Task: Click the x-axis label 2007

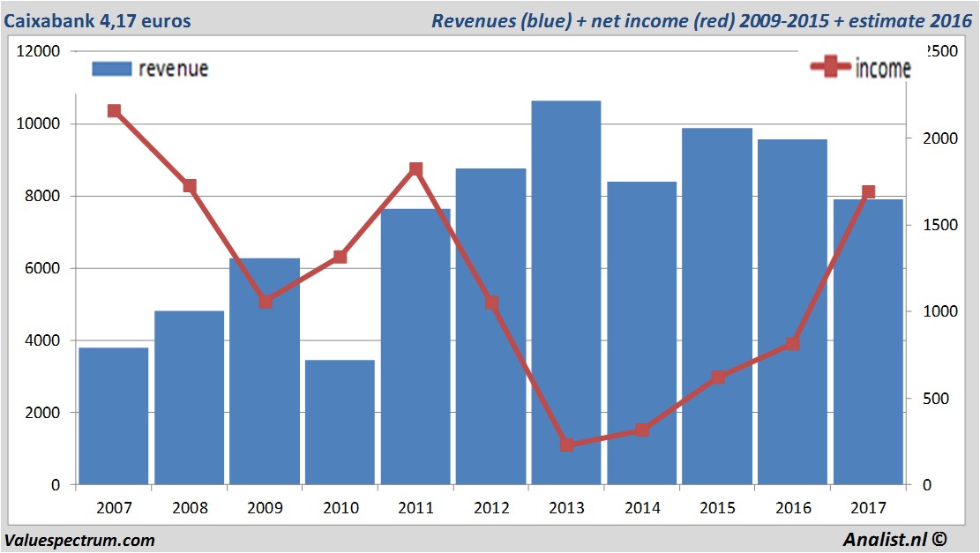Action: coord(114,507)
